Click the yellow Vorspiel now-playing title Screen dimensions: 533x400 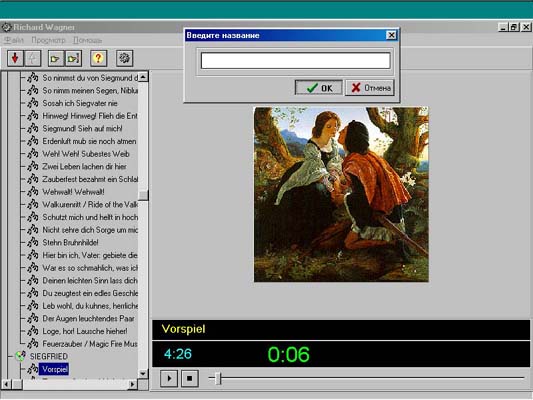(184, 329)
